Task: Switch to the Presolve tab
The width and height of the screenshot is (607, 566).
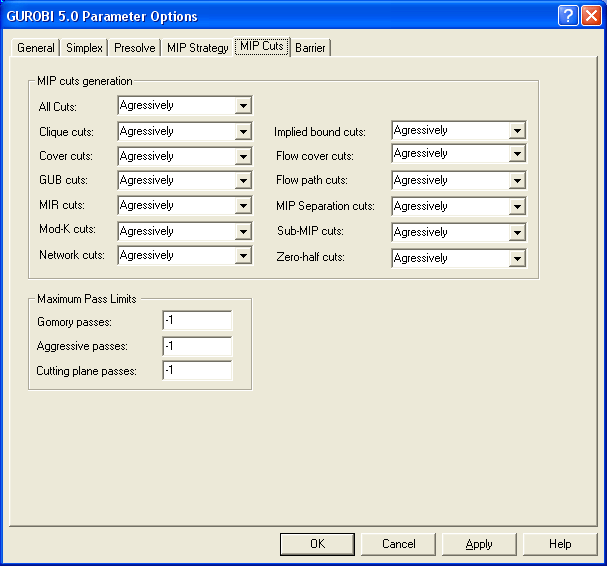Action: pos(134,48)
